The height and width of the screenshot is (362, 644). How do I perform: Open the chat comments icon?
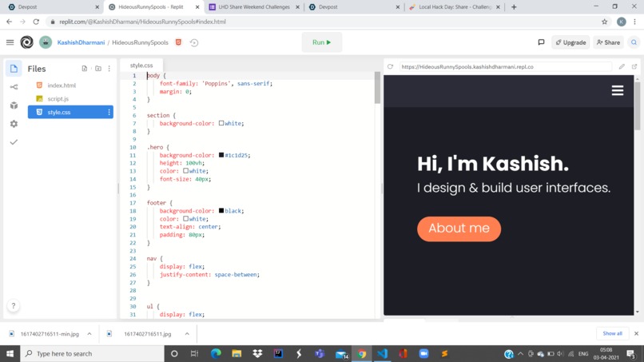(541, 42)
